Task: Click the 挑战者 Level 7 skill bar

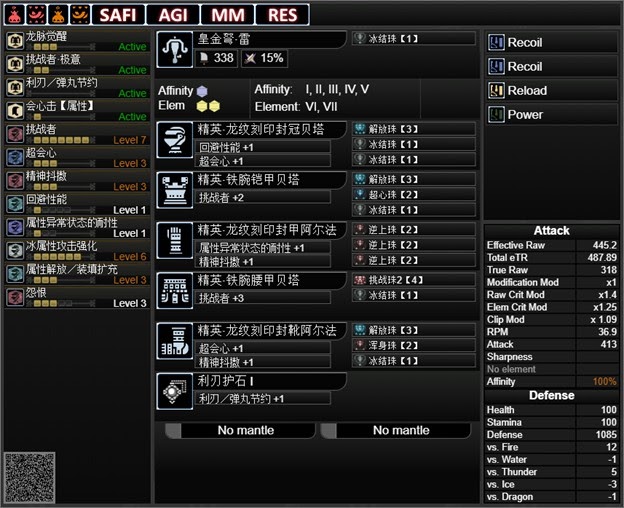Action: coord(78,134)
